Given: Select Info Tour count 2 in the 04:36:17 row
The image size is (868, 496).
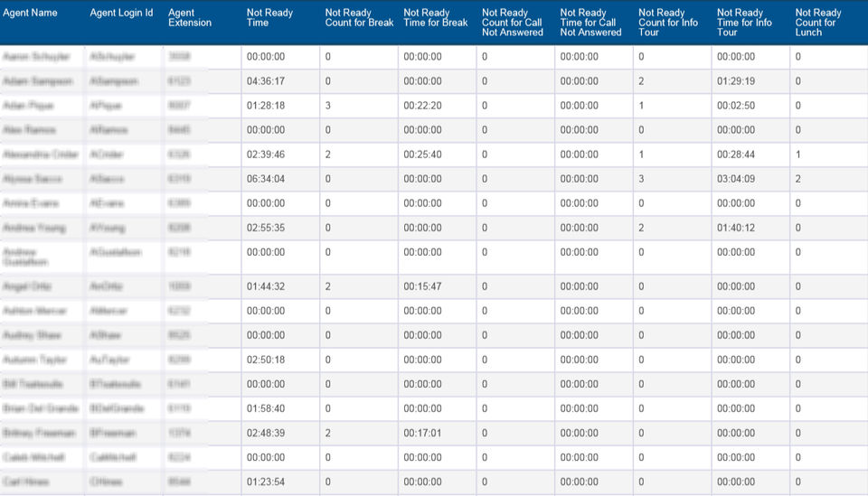Looking at the screenshot, I should tap(641, 81).
